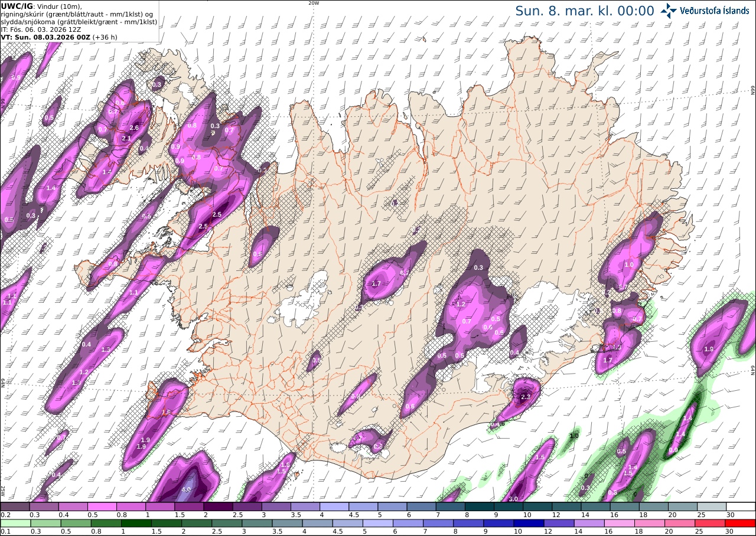
Task: Click the 'rigning/skúrir' legend description line
Action: click(77, 14)
